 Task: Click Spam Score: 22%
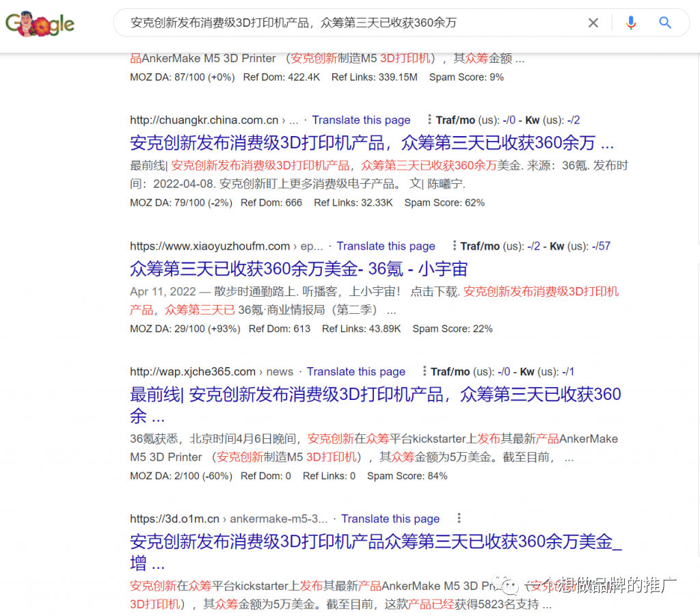coord(453,329)
